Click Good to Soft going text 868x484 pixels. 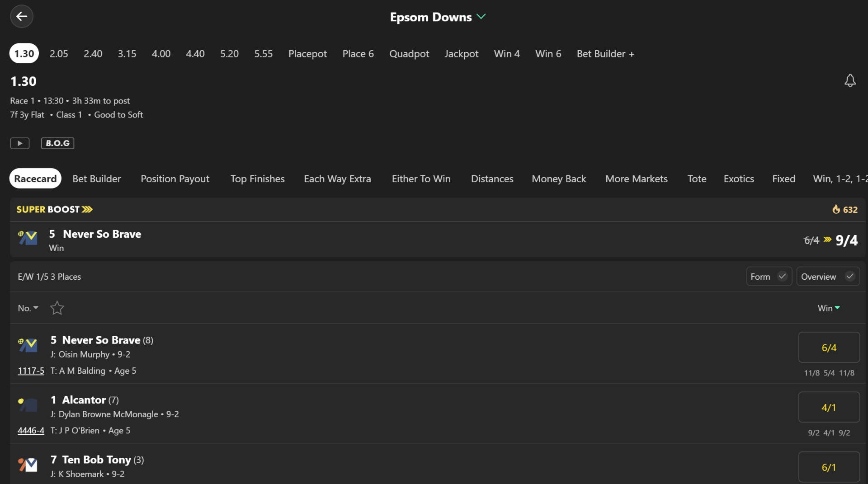(x=118, y=115)
